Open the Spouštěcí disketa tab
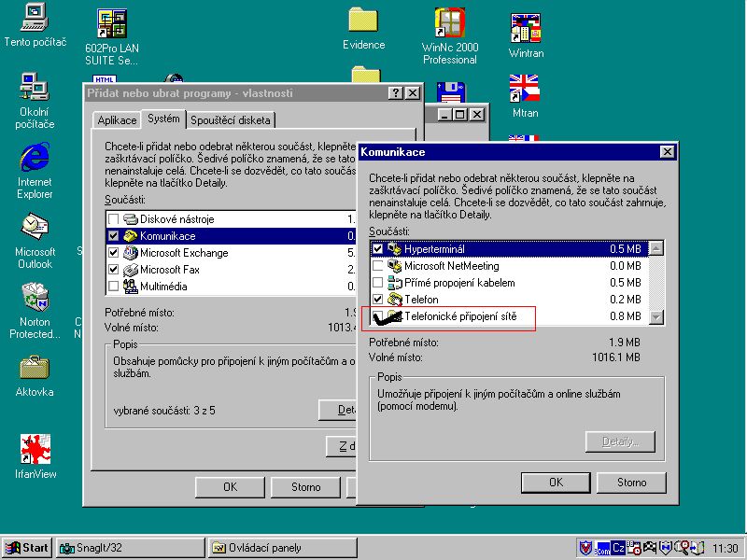 pos(230,120)
